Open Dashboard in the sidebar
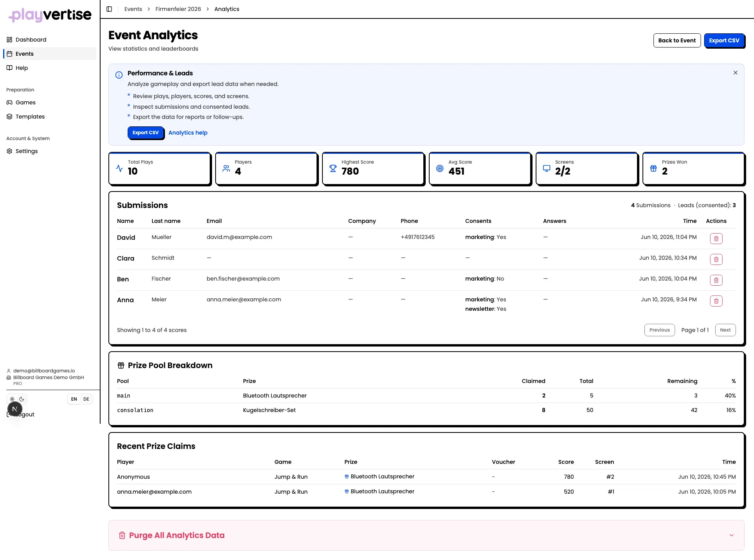754x560 pixels. [x=49, y=40]
